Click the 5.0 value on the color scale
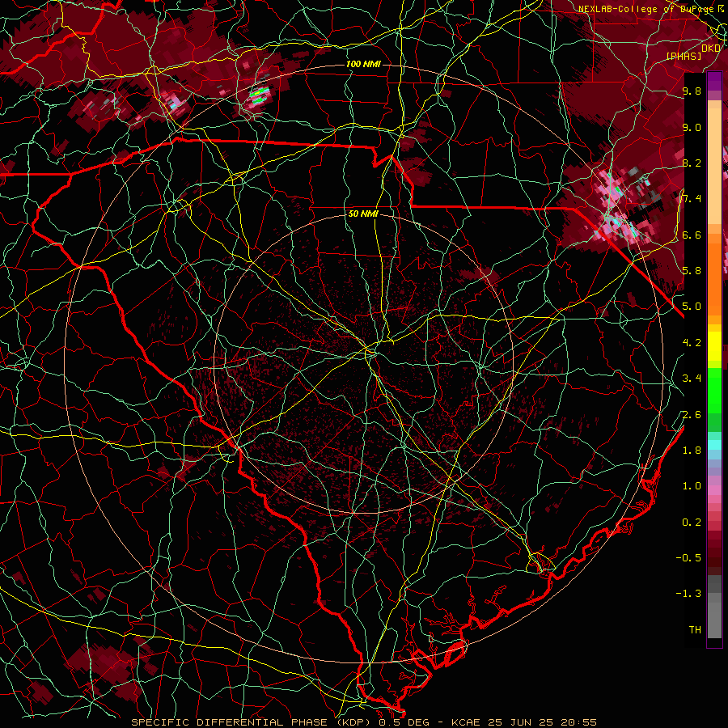This screenshot has width=728, height=728. pos(692,307)
